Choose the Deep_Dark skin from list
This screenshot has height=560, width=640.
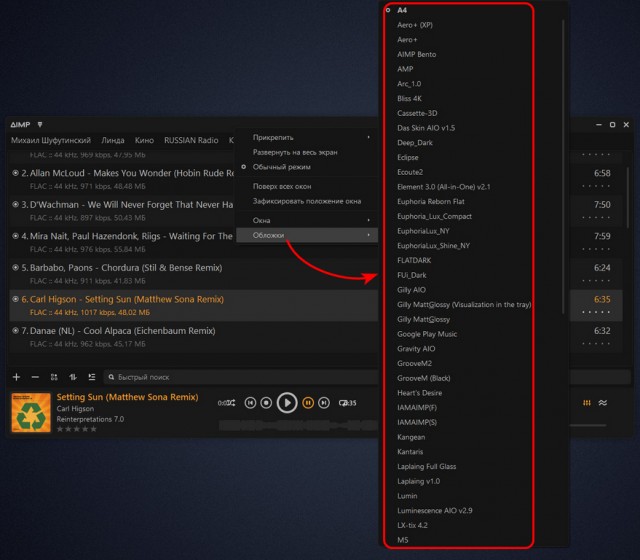click(414, 143)
